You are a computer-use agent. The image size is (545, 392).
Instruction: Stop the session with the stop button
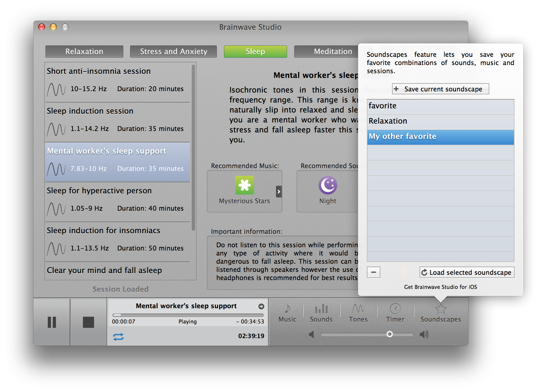(x=88, y=322)
